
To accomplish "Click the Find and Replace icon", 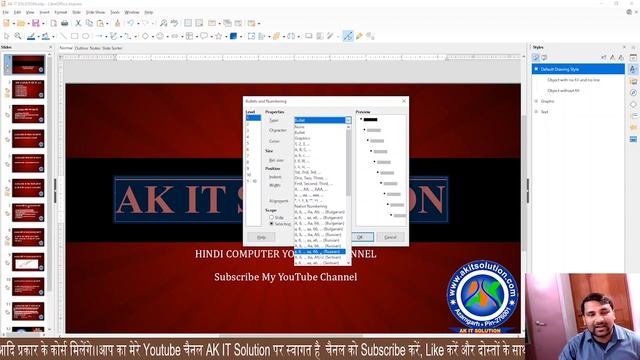I will (163, 23).
